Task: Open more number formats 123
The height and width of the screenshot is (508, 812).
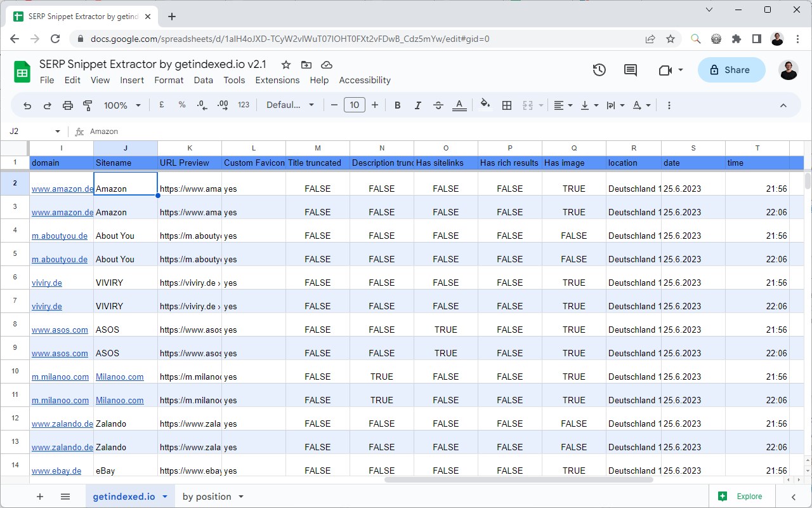Action: click(244, 105)
